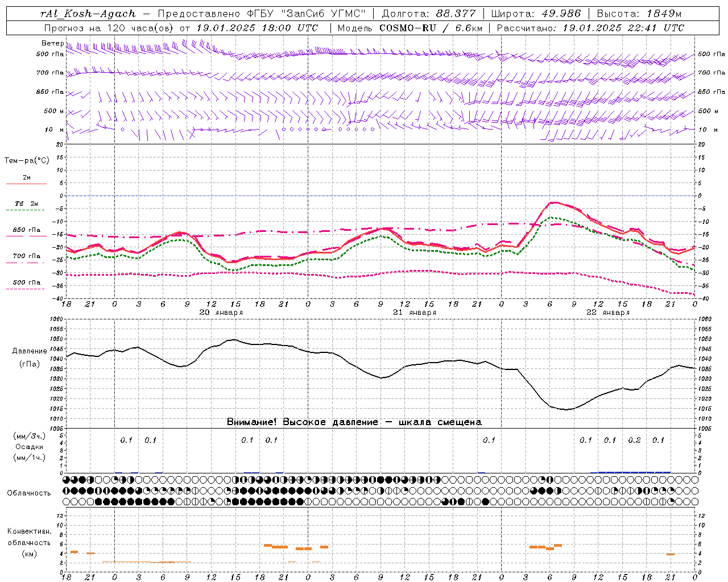Click the station name rAl_Kosh-Agach
This screenshot has height=582, width=728.
[88, 14]
